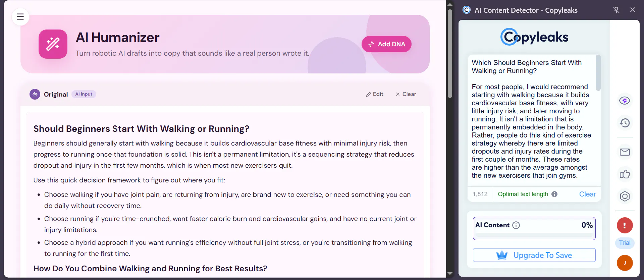644x280 pixels.
Task: Click the 'Use this quick decision framework' line
Action: [x=129, y=180]
